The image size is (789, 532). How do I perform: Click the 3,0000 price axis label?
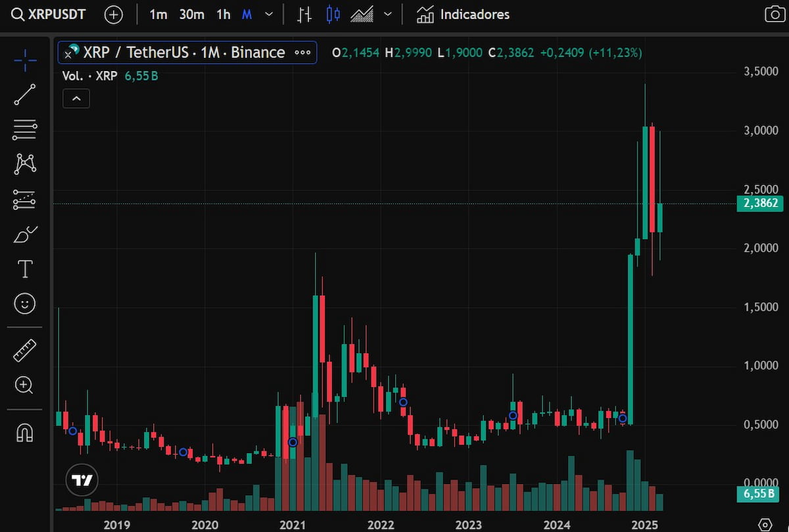coord(762,131)
